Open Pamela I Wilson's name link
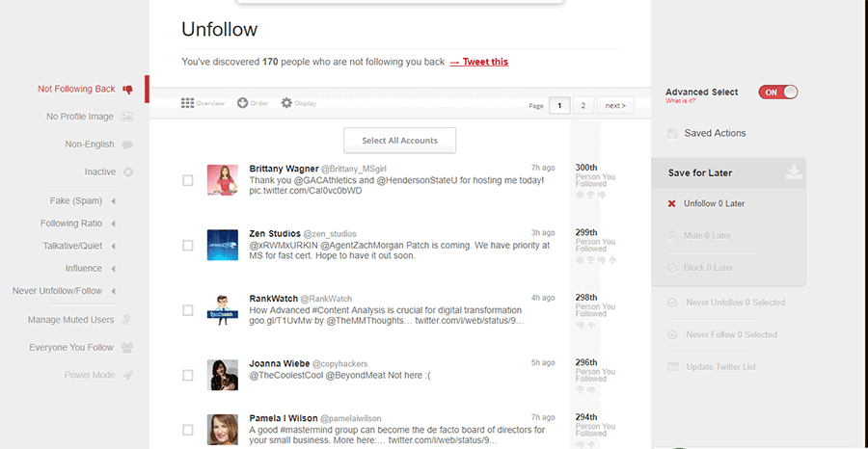The width and height of the screenshot is (868, 449). [x=284, y=418]
